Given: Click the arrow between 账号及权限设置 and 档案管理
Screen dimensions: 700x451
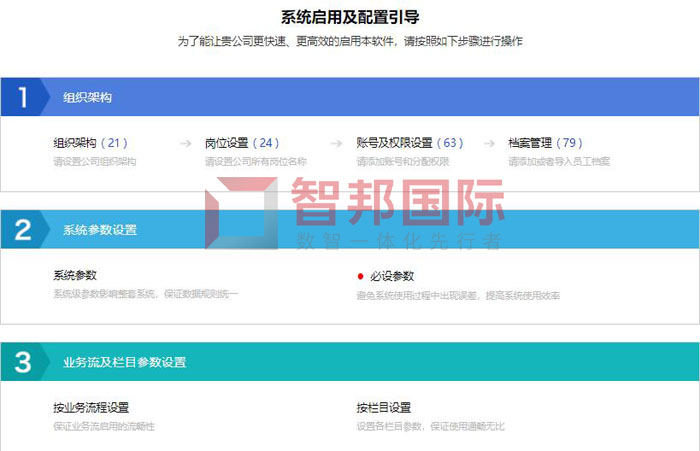Looking at the screenshot, I should tap(489, 143).
